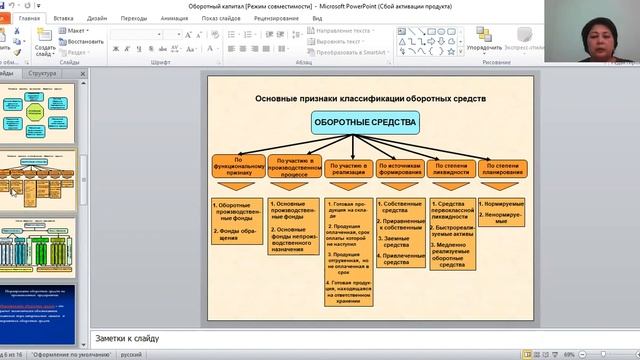The image size is (640, 360).
Task: Click the Increase Font Size icon
Action: coord(188,35)
